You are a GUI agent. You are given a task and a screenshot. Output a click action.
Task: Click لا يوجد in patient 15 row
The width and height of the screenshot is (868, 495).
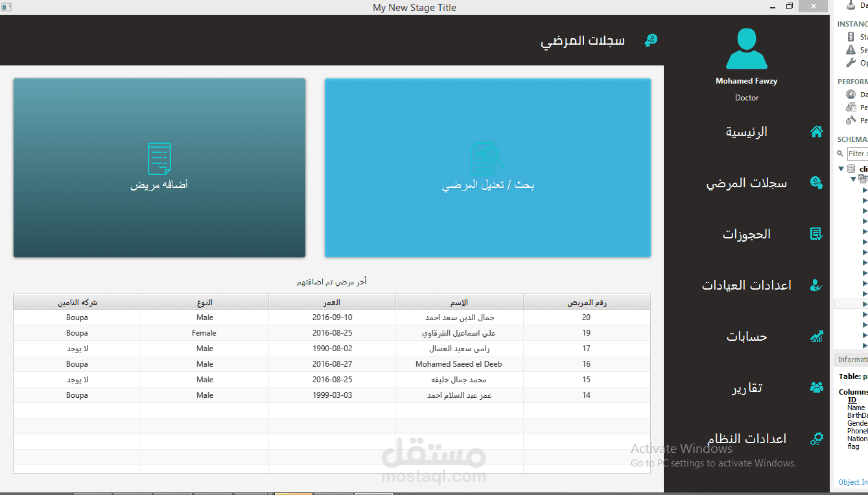pos(77,380)
